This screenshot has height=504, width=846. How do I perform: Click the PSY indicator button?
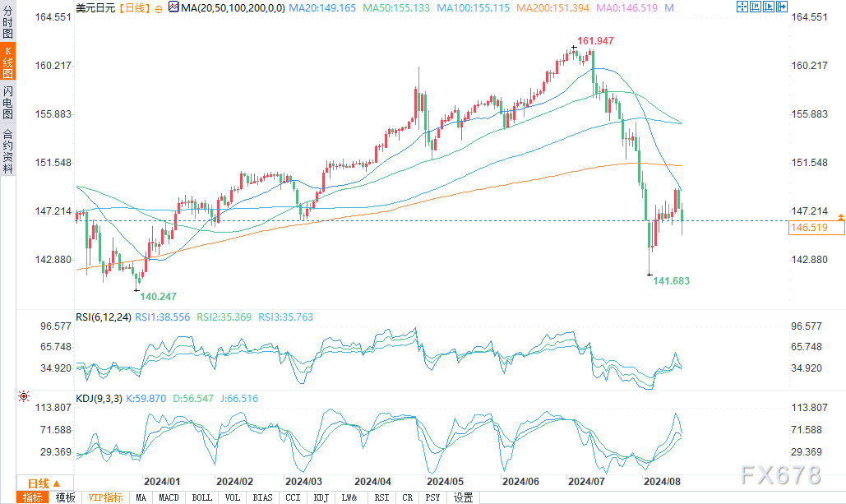[x=433, y=497]
